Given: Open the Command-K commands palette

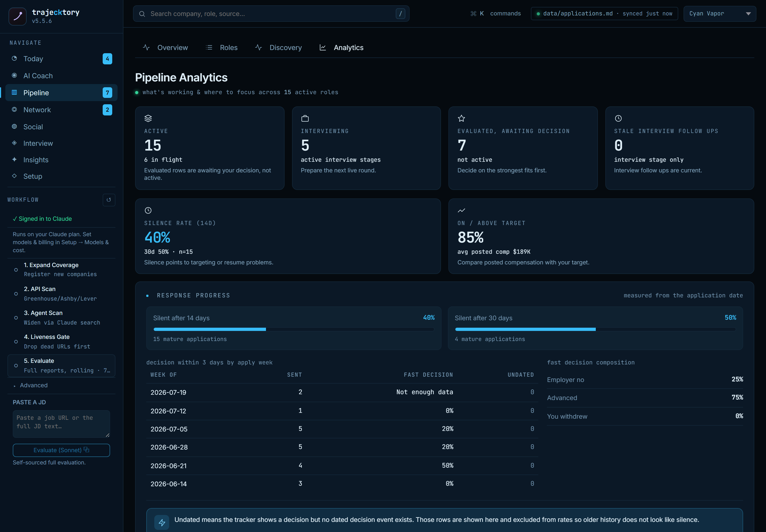Looking at the screenshot, I should tap(495, 14).
